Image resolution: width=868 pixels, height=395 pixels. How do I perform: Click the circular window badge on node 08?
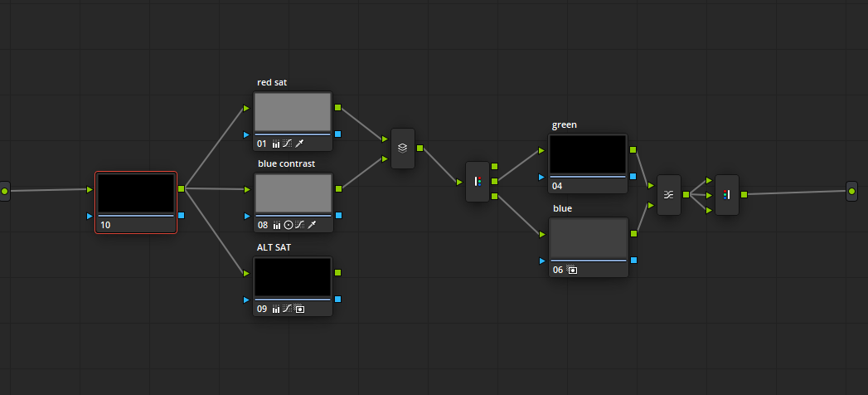(x=288, y=226)
